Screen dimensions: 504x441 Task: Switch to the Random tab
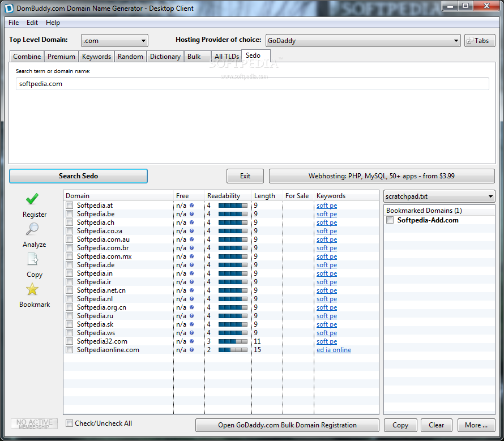130,56
